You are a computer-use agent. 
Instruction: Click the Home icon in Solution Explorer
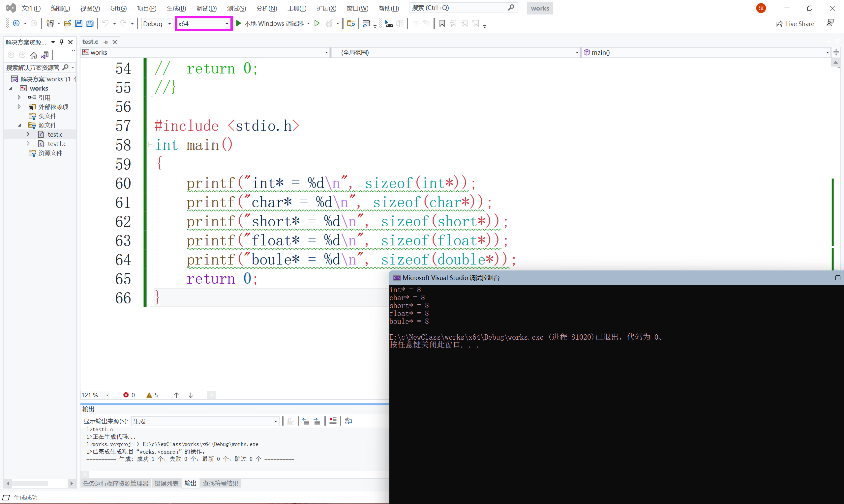pos(33,55)
